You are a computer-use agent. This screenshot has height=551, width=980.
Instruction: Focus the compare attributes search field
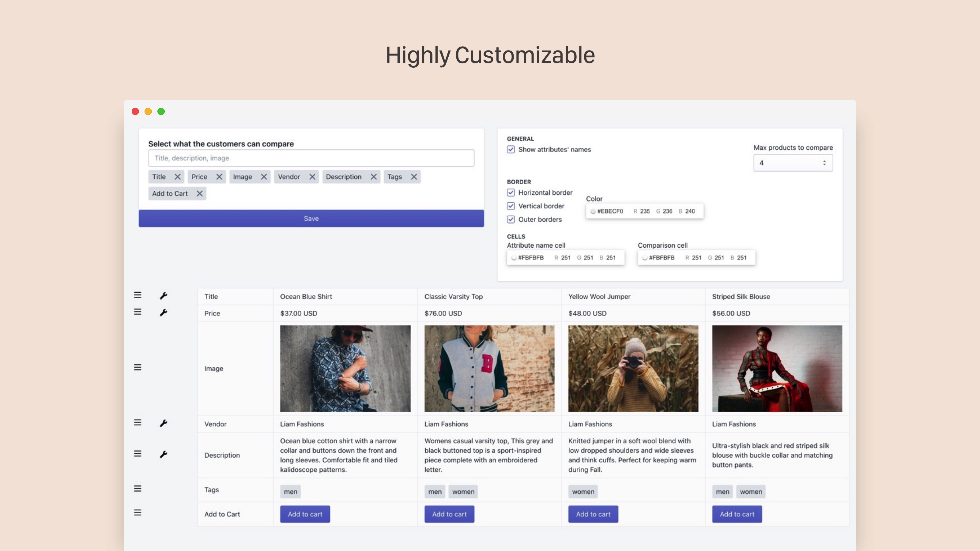(311, 158)
